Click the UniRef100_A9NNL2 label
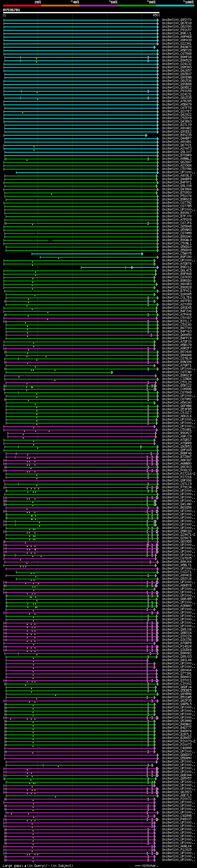The height and width of the screenshot is (868, 197). (x=176, y=159)
